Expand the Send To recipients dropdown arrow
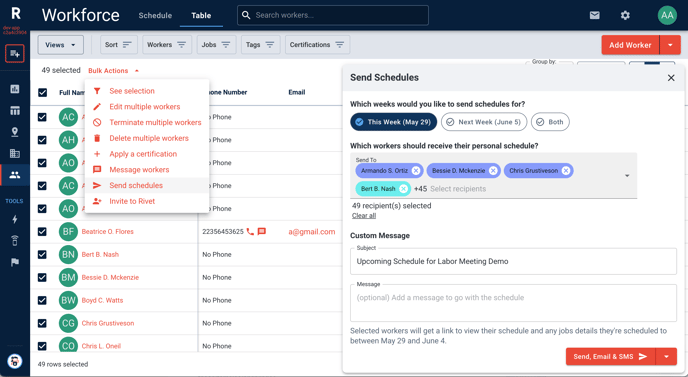The image size is (688, 377). pos(627,176)
